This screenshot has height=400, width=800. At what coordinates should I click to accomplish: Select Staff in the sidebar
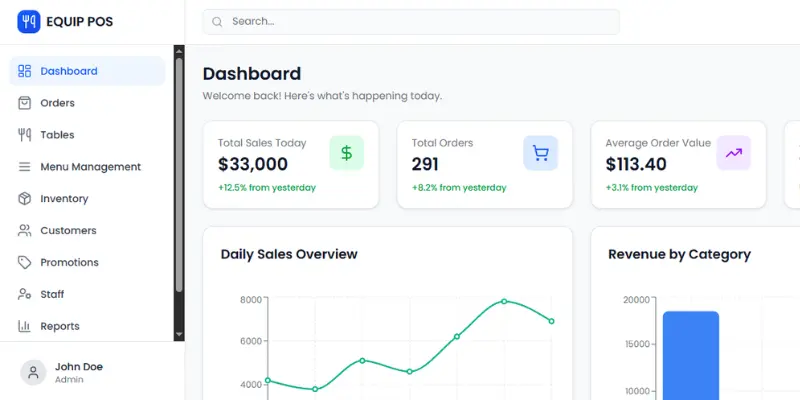click(x=52, y=295)
